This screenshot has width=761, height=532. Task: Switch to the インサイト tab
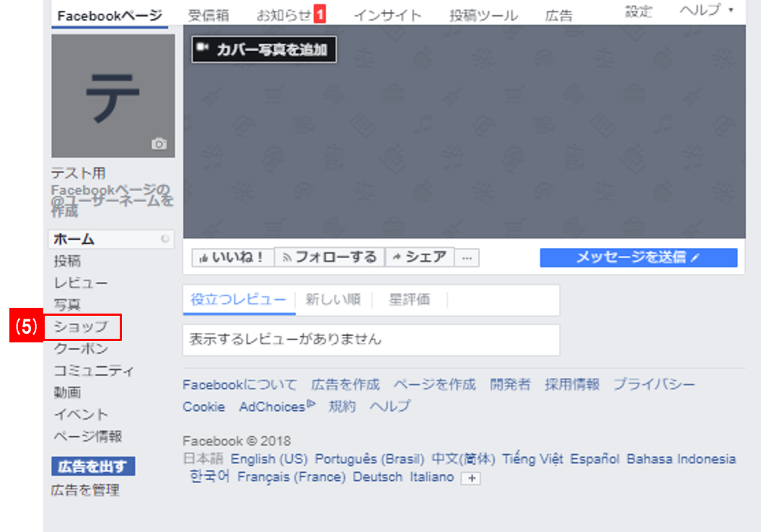tap(387, 15)
